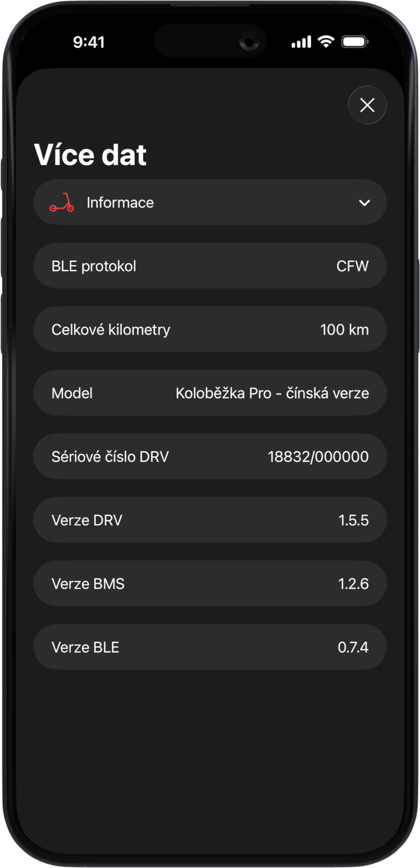Tap the cellular signal bars icon
The image size is (420, 868).
click(x=301, y=42)
